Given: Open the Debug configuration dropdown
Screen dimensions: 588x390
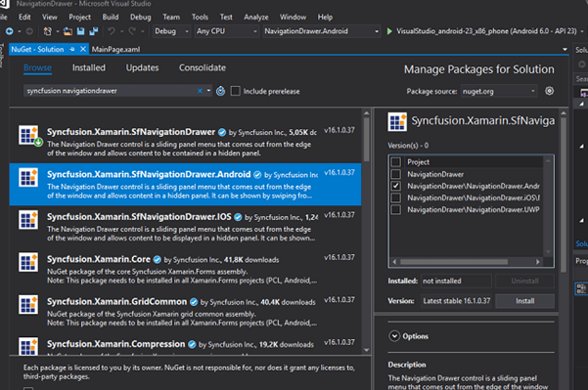Looking at the screenshot, I should pyautogui.click(x=172, y=31).
